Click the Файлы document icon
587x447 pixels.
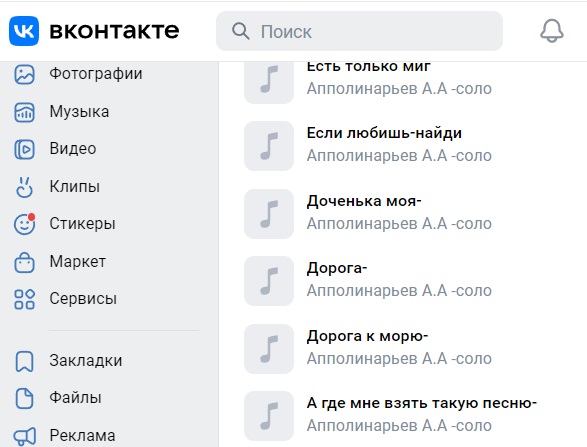pos(24,398)
